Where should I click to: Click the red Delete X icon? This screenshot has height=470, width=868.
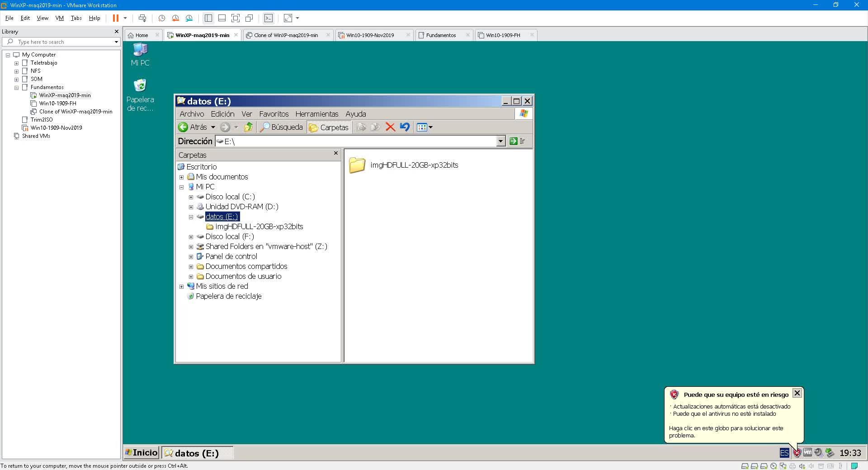coord(390,127)
